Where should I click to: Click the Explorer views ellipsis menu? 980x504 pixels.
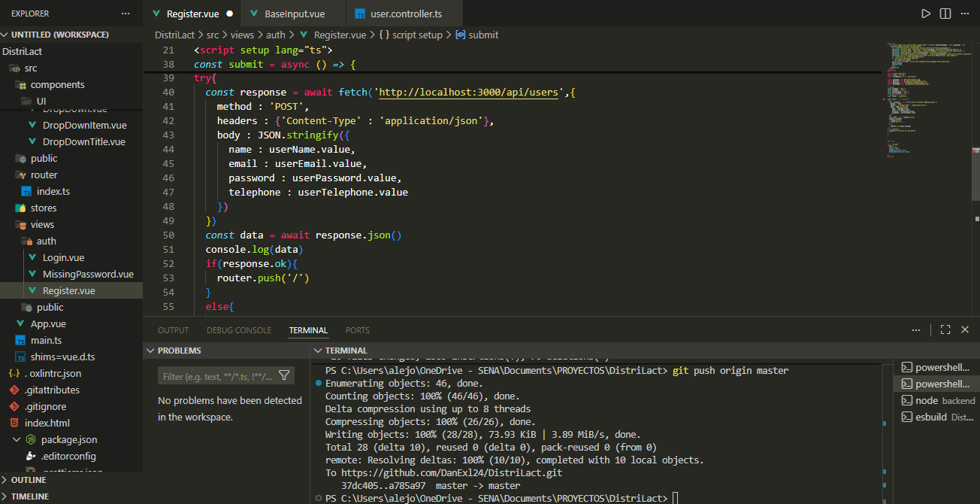pyautogui.click(x=126, y=14)
